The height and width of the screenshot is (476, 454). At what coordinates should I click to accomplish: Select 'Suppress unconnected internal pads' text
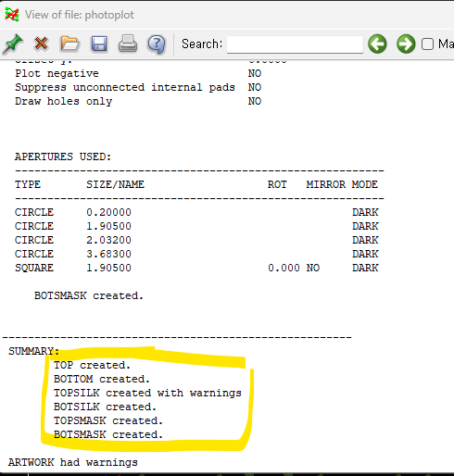pyautogui.click(x=125, y=87)
